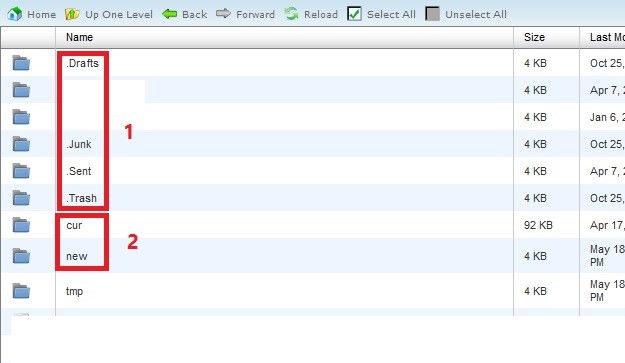Viewport: 625px width, 363px height.
Task: Select the folder icon beside .Junk
Action: click(21, 144)
